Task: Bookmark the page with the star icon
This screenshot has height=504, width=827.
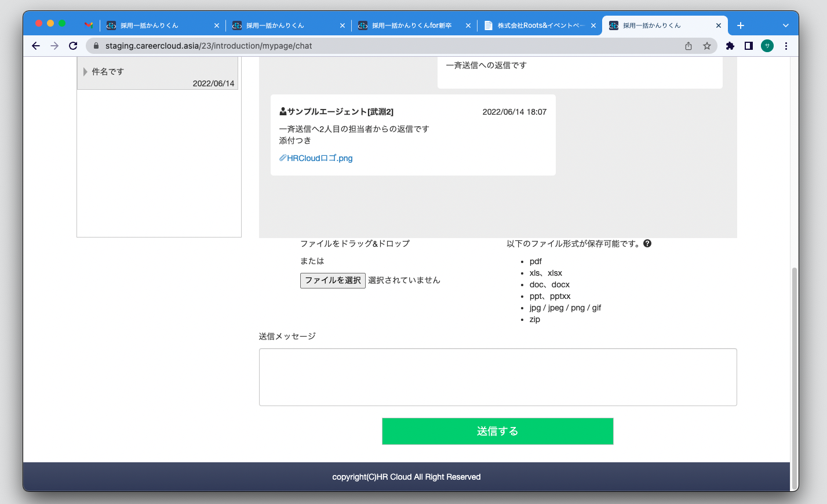Action: pyautogui.click(x=707, y=45)
